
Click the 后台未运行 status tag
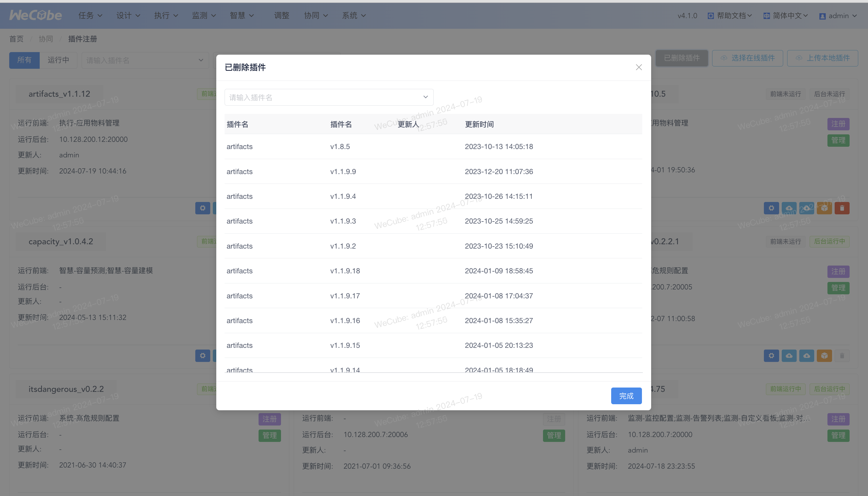click(829, 94)
